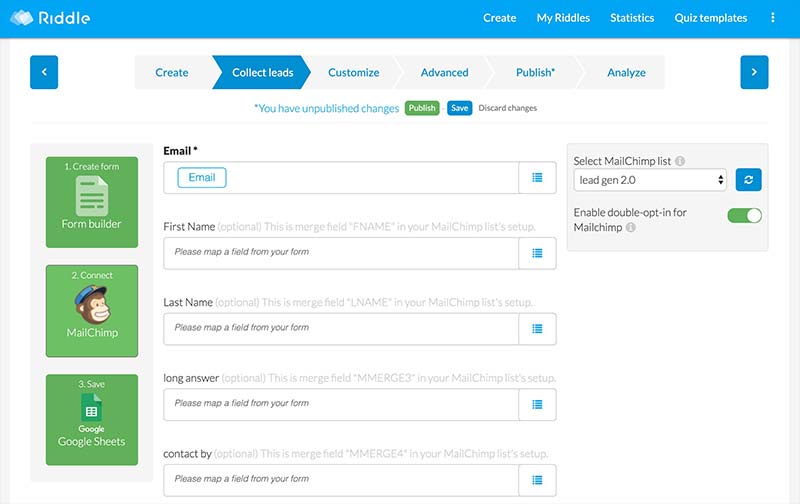Image resolution: width=800 pixels, height=504 pixels.
Task: Open the Form builder step tile
Action: click(92, 202)
